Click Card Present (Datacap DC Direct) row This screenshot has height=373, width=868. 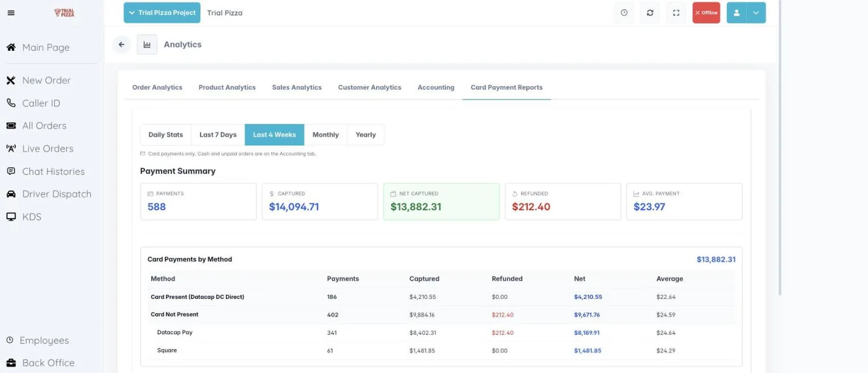pos(442,297)
